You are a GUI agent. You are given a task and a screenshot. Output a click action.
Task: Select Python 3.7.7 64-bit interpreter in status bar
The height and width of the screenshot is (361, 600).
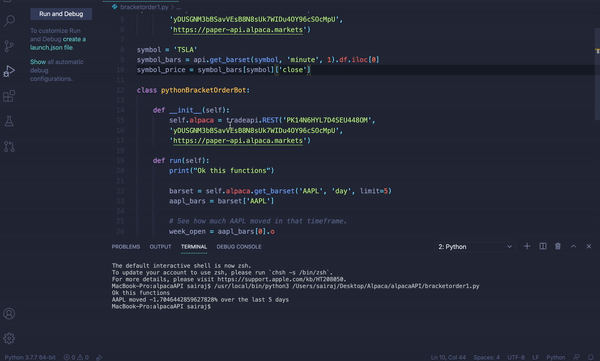coord(30,357)
